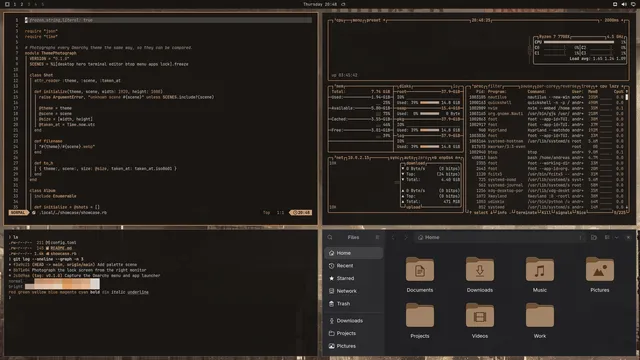Open Projects bookmark in Files sidebar
Image resolution: width=640 pixels, height=360 pixels.
(353, 333)
